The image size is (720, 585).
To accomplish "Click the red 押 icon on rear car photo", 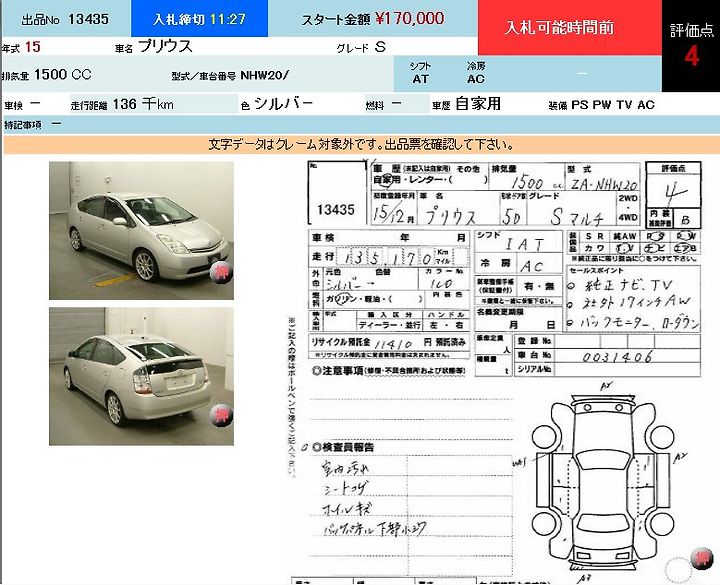I will pyautogui.click(x=221, y=416).
